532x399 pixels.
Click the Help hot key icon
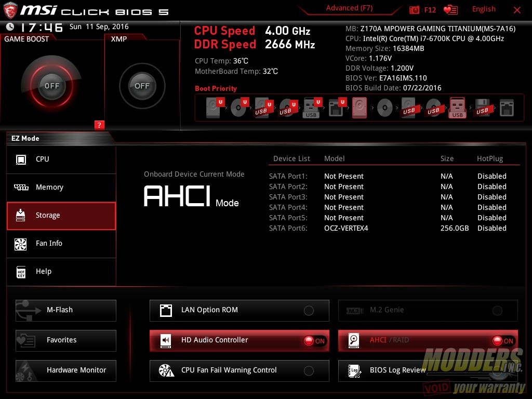pos(21,272)
